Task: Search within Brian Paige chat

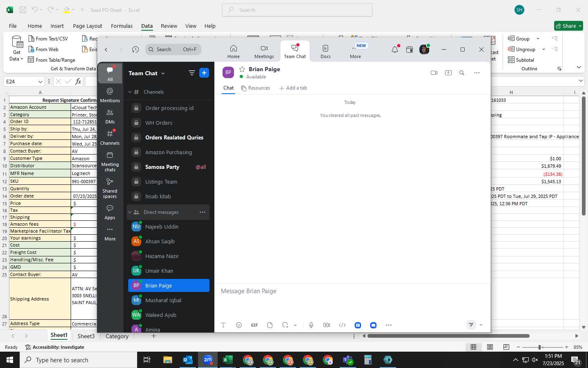Action: click(x=462, y=73)
